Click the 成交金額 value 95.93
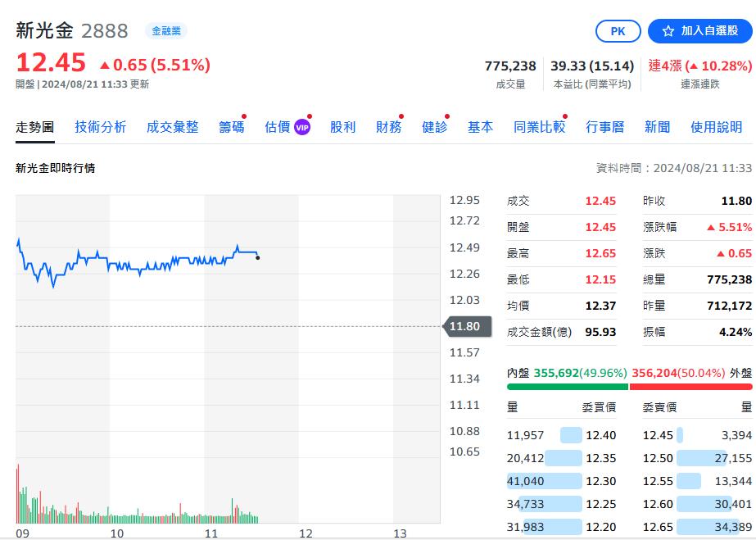Screen dimensions: 756x540 600,332
